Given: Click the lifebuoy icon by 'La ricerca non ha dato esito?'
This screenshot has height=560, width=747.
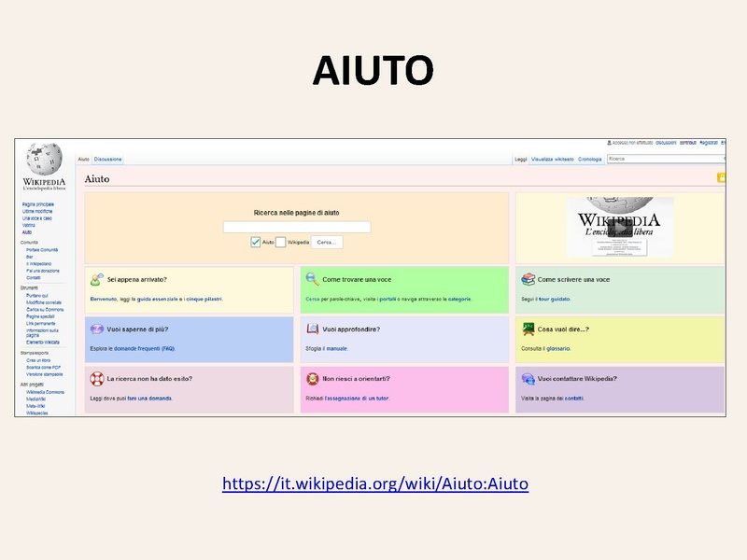Looking at the screenshot, I should 96,379.
